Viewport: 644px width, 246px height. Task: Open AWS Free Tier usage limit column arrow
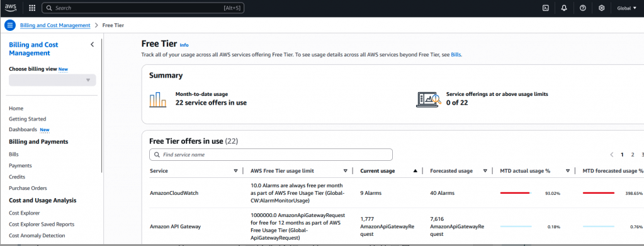346,171
